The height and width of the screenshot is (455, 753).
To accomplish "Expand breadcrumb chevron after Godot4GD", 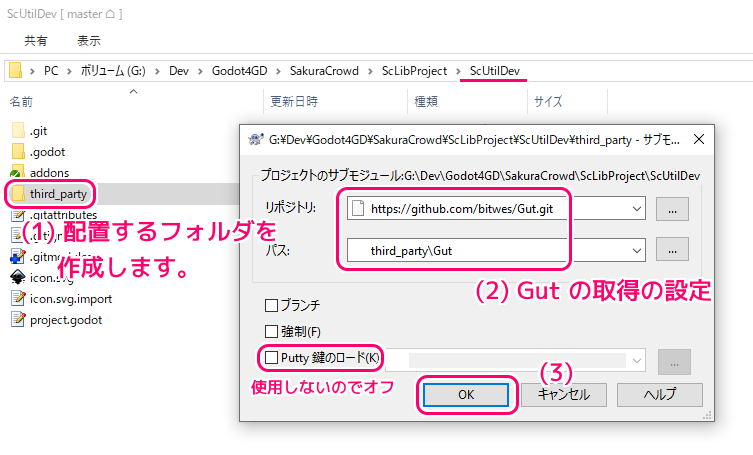I will (278, 71).
